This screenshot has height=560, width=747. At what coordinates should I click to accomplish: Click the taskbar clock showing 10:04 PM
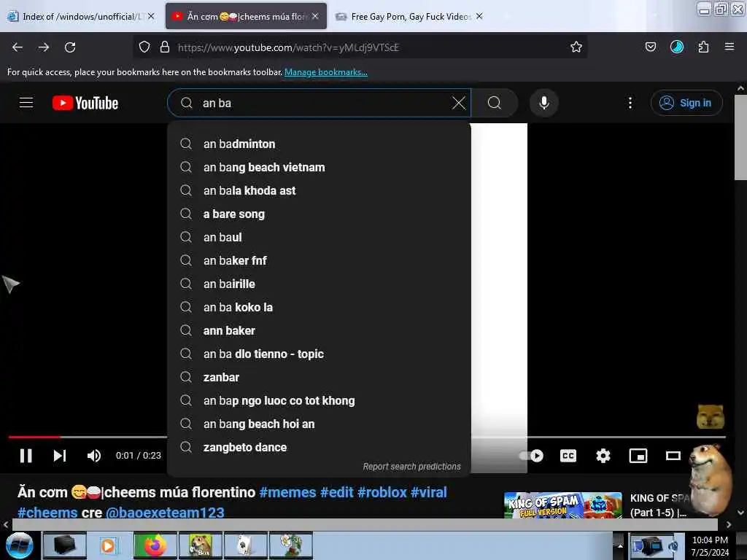click(x=709, y=545)
